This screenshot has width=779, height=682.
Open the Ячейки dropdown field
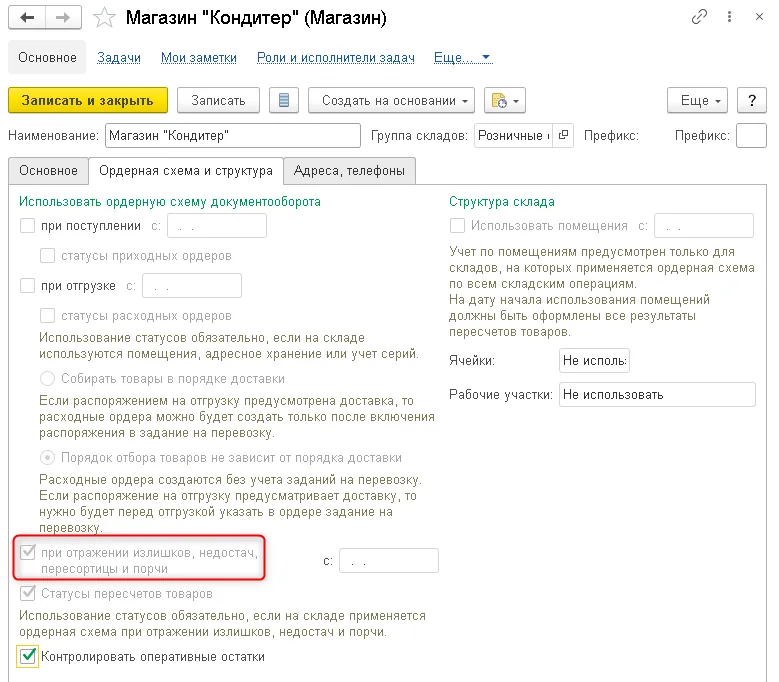594,361
